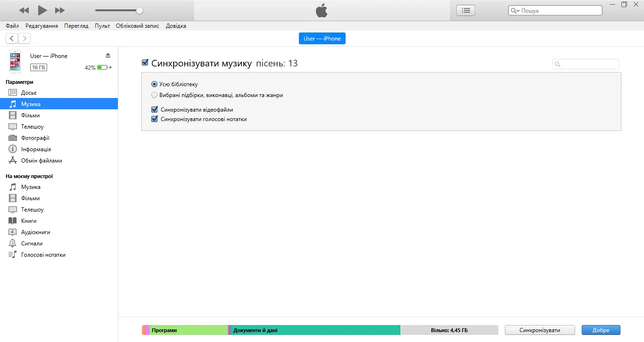Viewport: 644px width, 342px height.
Task: Click the Синхронізувати button
Action: click(x=539, y=330)
